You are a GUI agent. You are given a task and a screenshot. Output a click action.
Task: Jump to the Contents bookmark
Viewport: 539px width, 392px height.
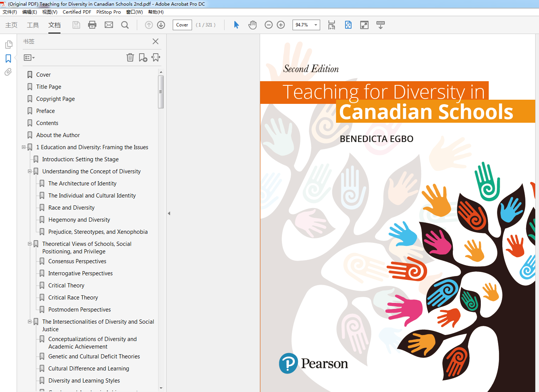47,123
